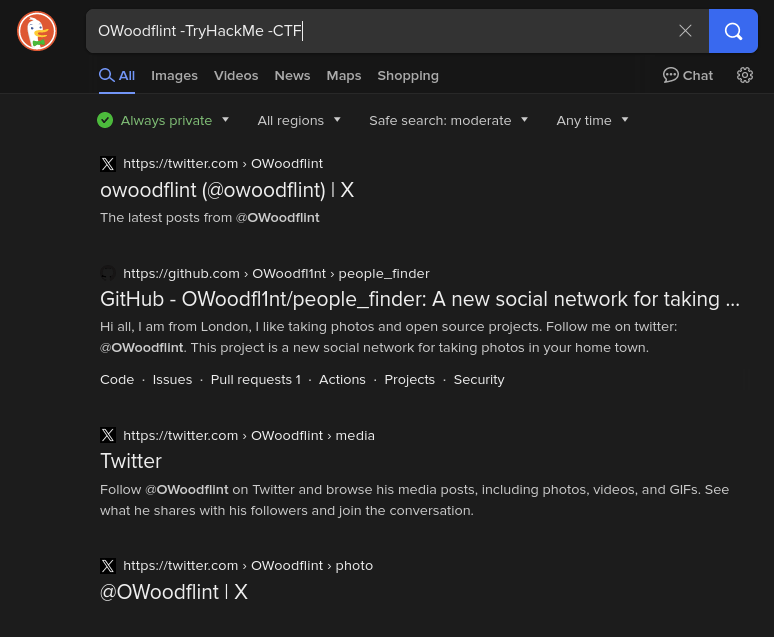Click the X favicon of first twitter result

click(x=108, y=163)
